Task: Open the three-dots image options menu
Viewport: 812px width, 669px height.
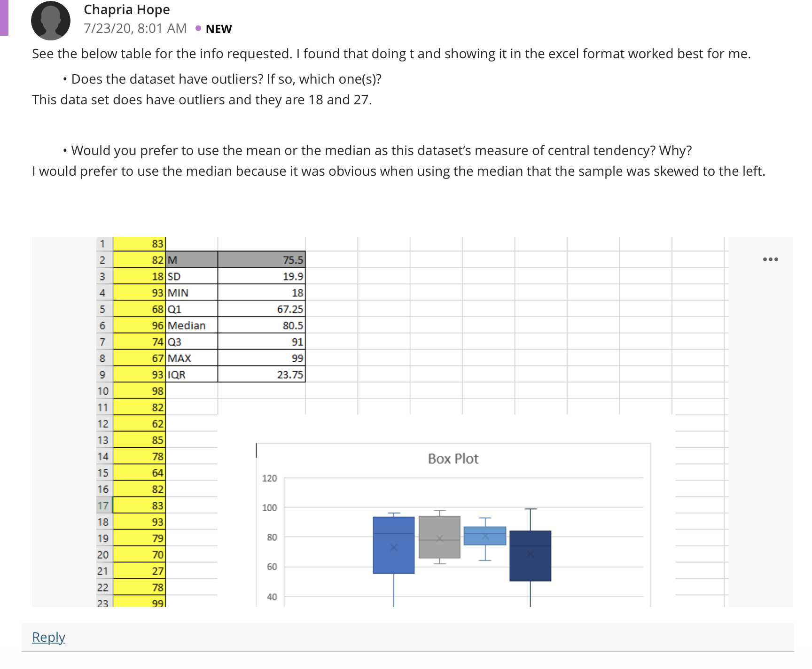Action: pos(770,259)
